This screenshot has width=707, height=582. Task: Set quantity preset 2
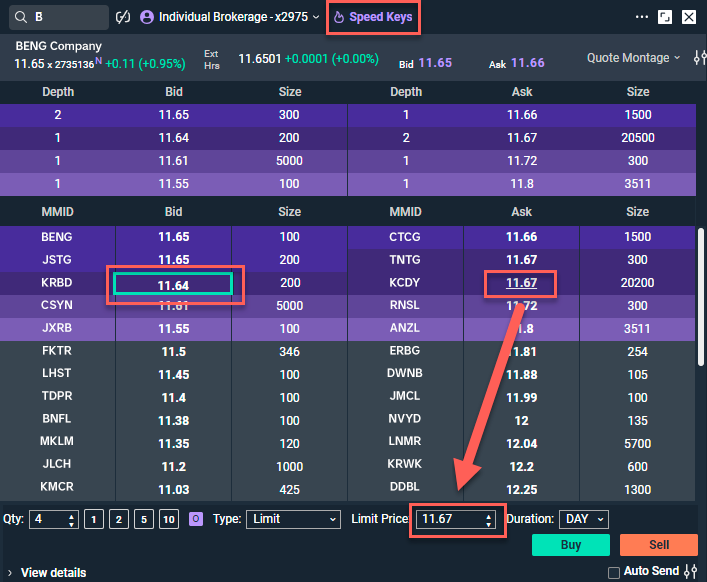119,519
